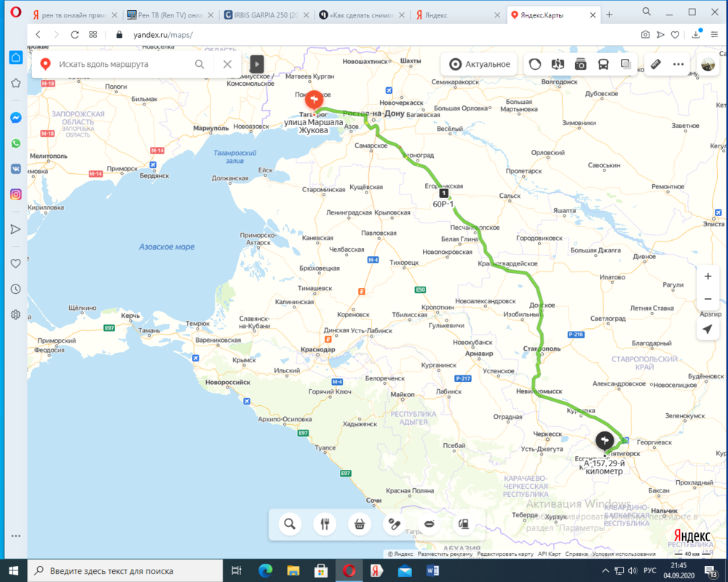
Task: Find beauty salons with lips icon
Action: click(429, 524)
